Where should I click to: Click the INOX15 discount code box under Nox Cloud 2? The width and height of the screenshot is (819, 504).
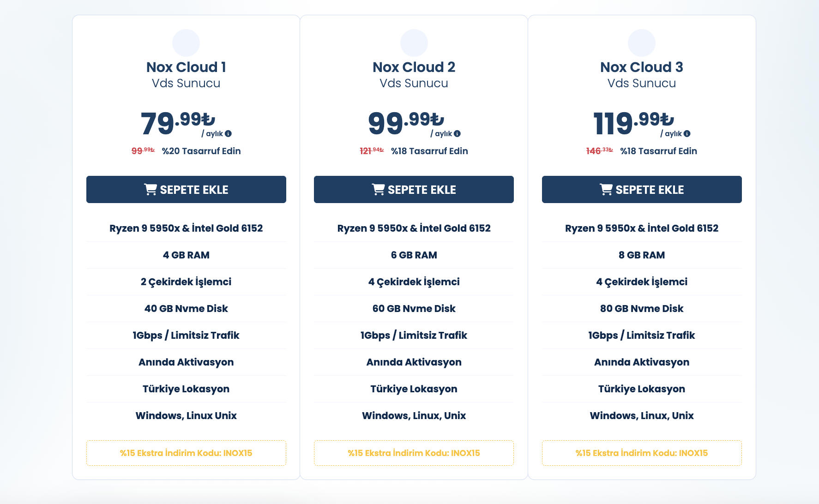click(414, 453)
